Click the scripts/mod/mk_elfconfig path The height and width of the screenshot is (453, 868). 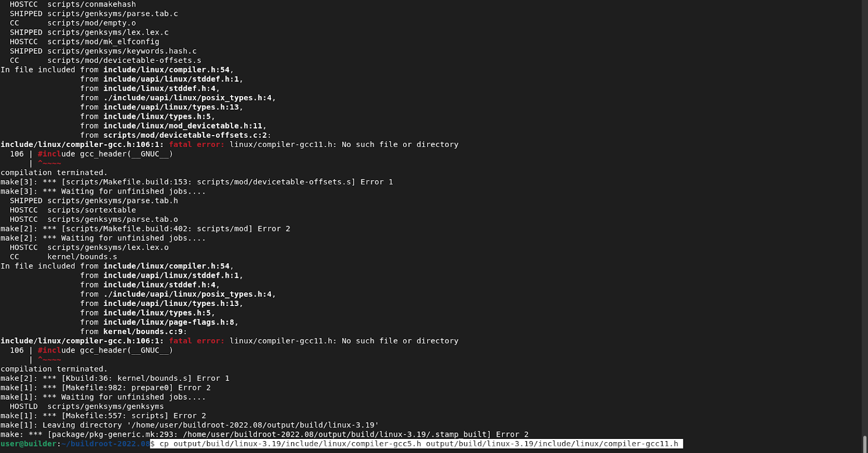coord(103,42)
